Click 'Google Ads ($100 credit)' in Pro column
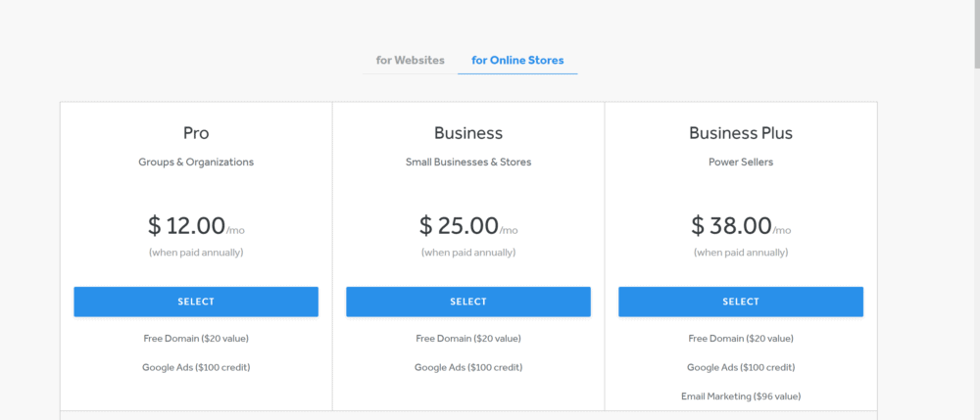The width and height of the screenshot is (980, 420). (x=196, y=367)
